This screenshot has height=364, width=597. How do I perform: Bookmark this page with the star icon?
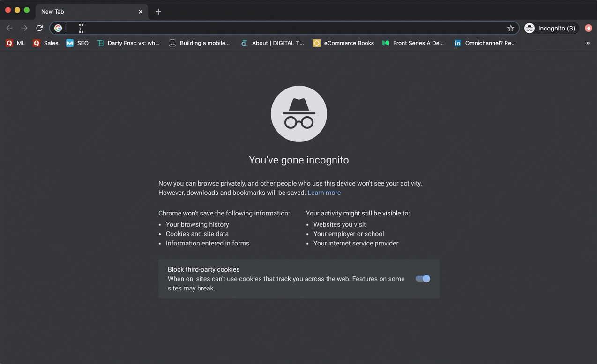[x=510, y=28]
